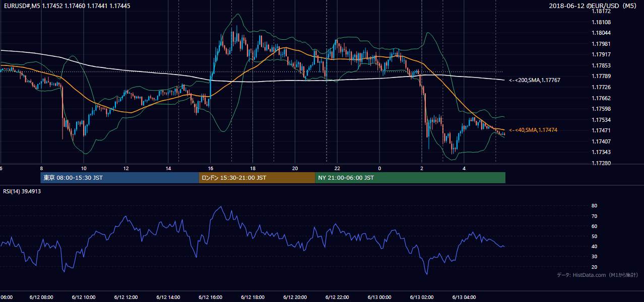Image resolution: width=644 pixels, height=302 pixels.
Task: Click price axis value 1.18108
Action: pyautogui.click(x=601, y=22)
